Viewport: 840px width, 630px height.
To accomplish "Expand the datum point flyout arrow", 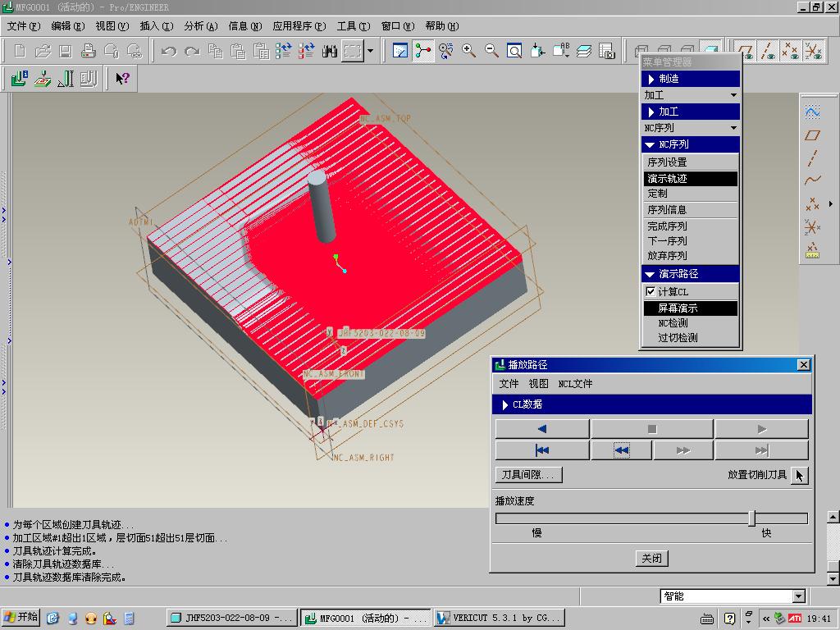I will [831, 203].
